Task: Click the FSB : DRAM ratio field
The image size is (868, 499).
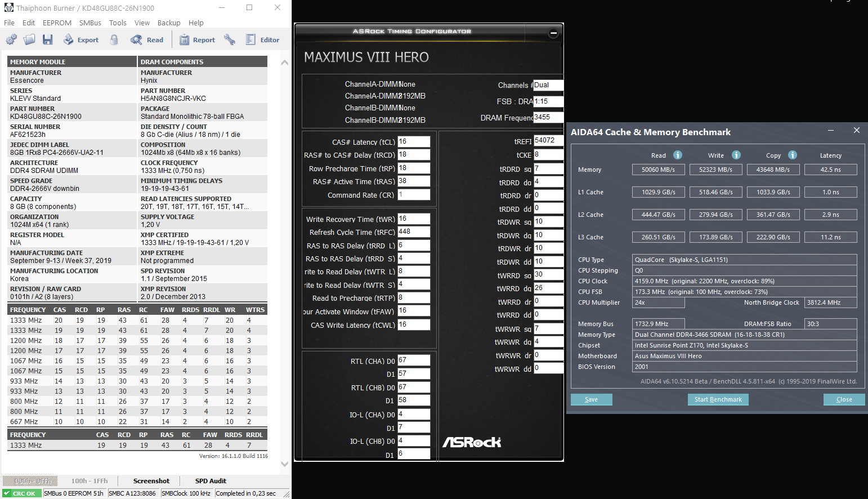Action: tap(548, 101)
